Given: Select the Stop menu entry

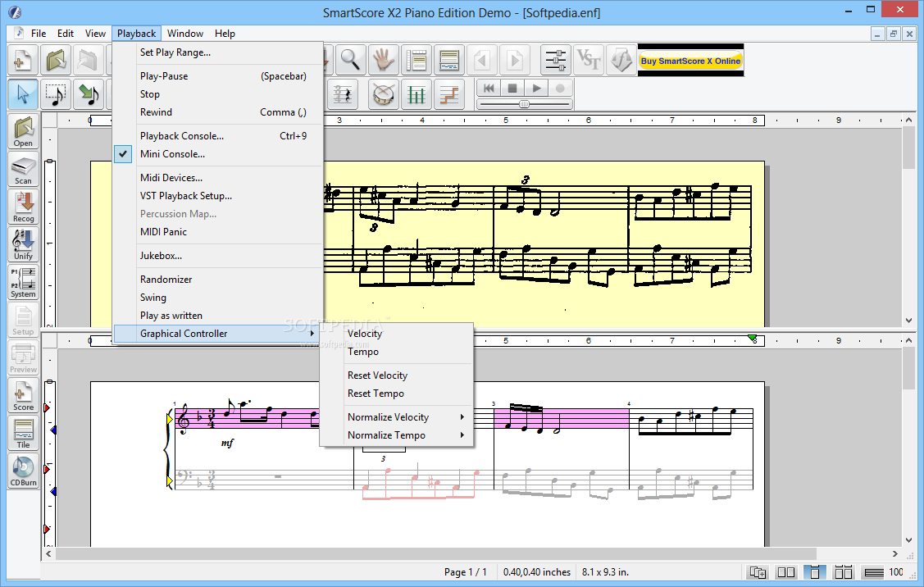Looking at the screenshot, I should coord(218,94).
